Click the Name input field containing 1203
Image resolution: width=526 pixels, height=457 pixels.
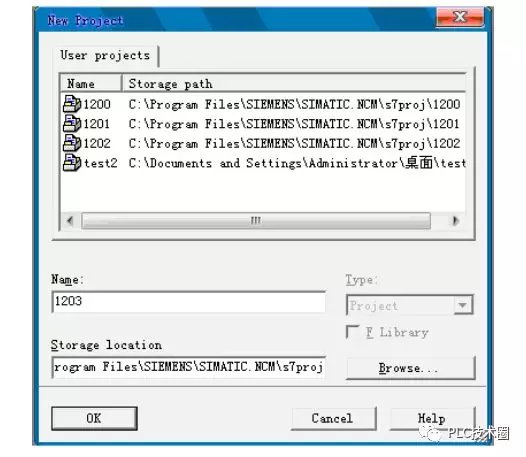point(189,301)
